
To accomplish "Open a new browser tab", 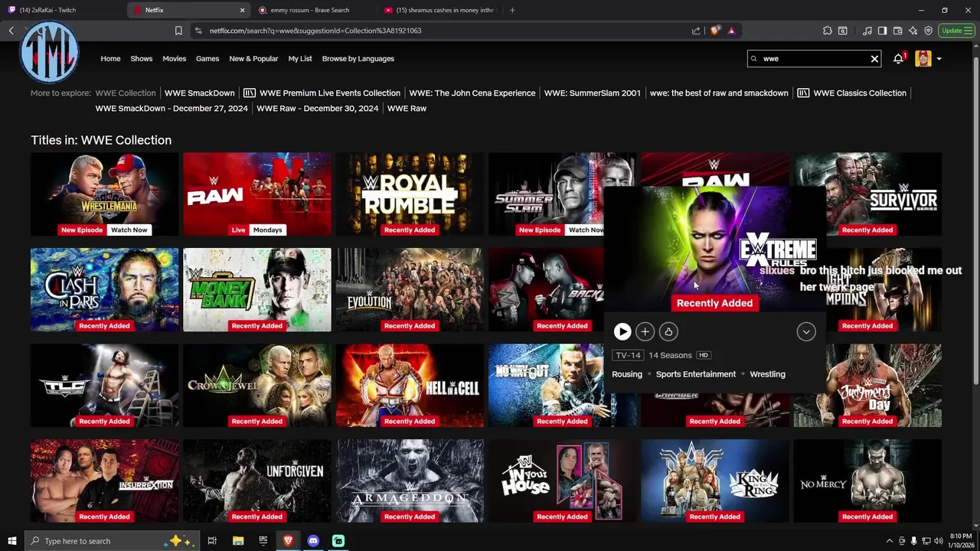I will click(512, 10).
